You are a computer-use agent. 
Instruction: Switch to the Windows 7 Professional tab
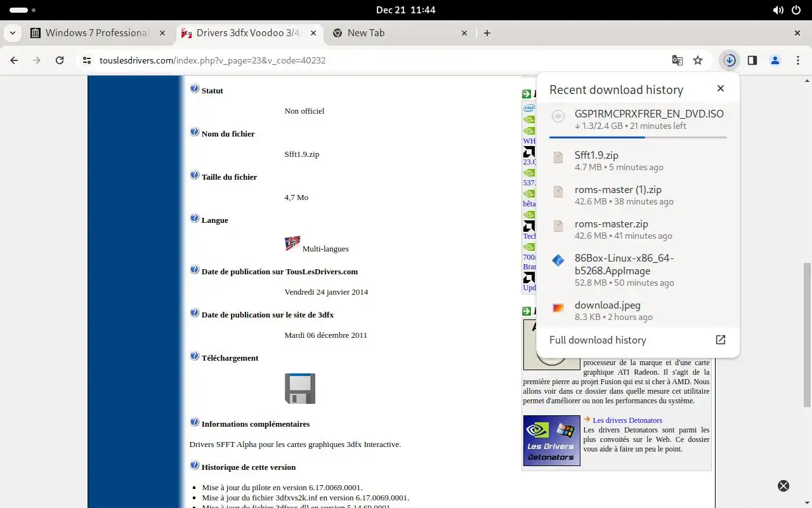[x=99, y=33]
